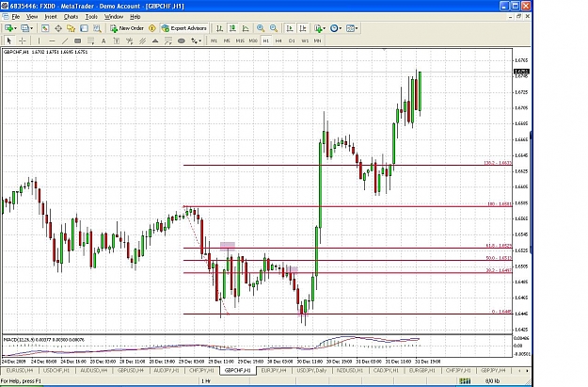Open the Terminal window icon
This screenshot has width=588, height=387.
tap(84, 28)
